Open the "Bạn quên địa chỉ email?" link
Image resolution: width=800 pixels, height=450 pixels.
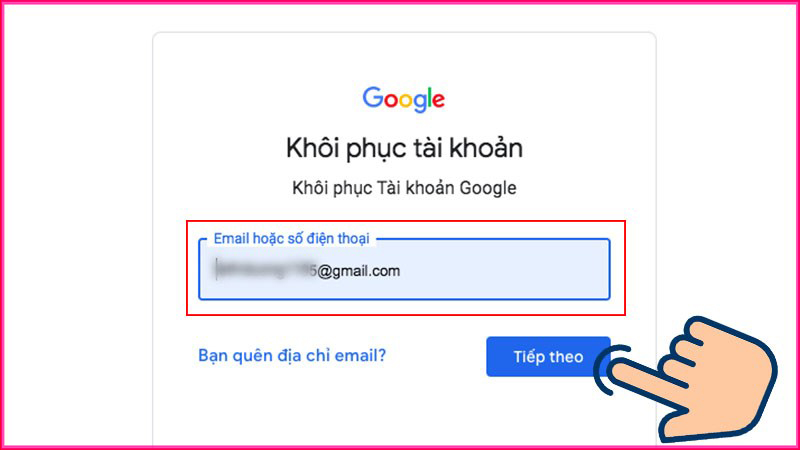click(x=292, y=355)
